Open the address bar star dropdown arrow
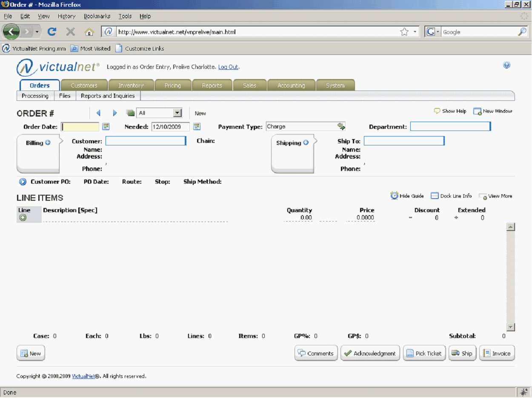This screenshot has width=532, height=398. [415, 32]
